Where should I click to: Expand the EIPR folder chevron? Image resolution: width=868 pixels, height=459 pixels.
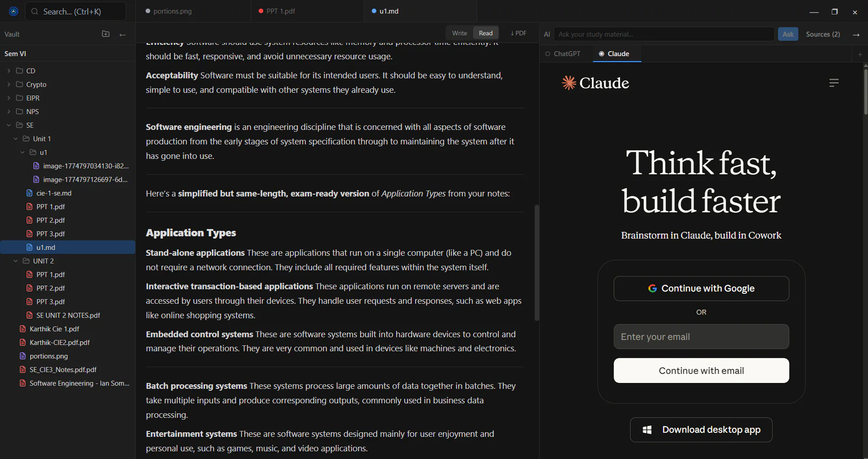pyautogui.click(x=9, y=98)
